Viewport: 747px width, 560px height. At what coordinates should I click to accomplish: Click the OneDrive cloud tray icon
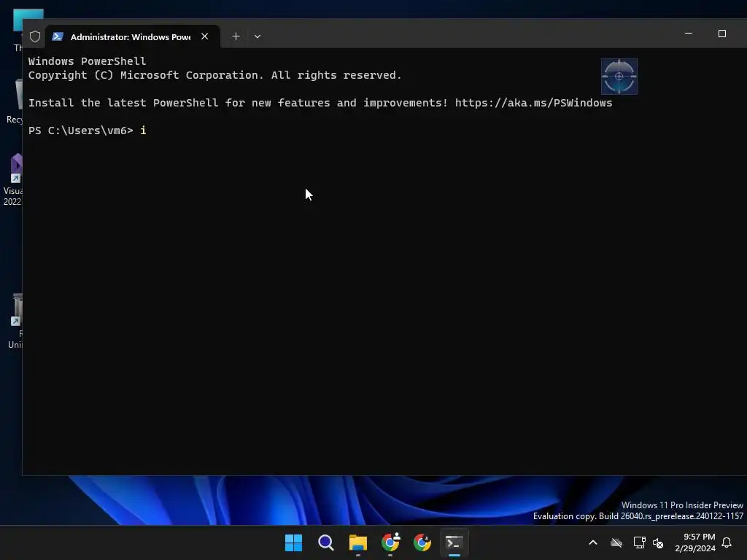616,542
